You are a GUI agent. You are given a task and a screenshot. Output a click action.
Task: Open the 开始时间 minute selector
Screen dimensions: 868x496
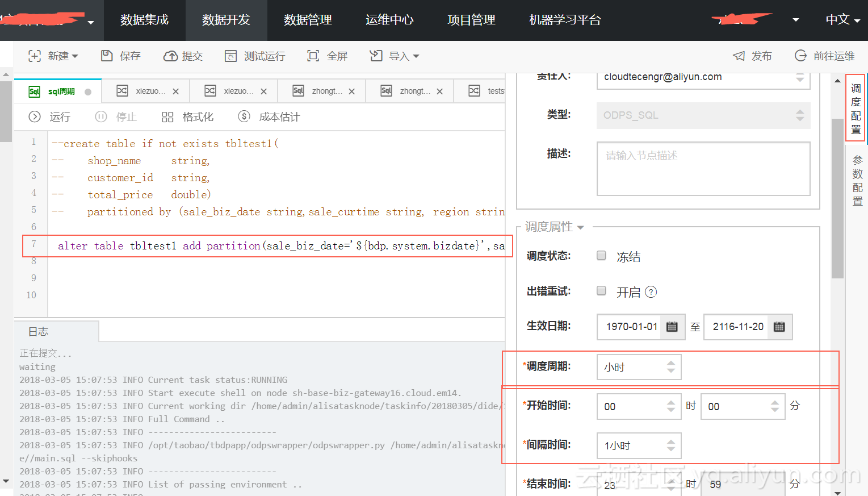743,406
